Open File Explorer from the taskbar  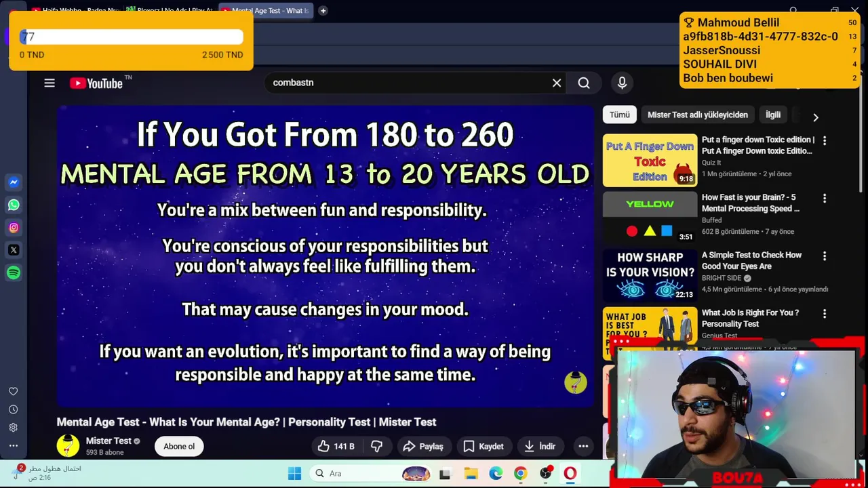click(x=471, y=474)
